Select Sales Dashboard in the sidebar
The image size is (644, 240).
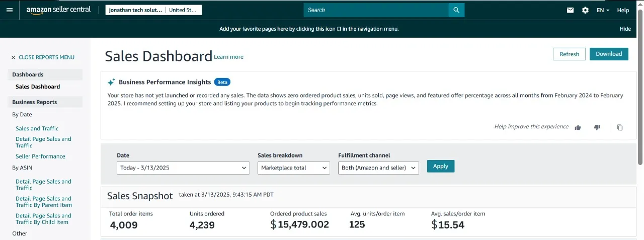coord(38,87)
